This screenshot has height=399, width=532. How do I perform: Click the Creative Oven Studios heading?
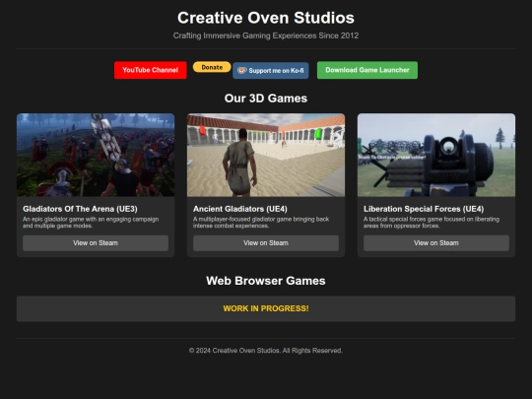click(x=266, y=18)
